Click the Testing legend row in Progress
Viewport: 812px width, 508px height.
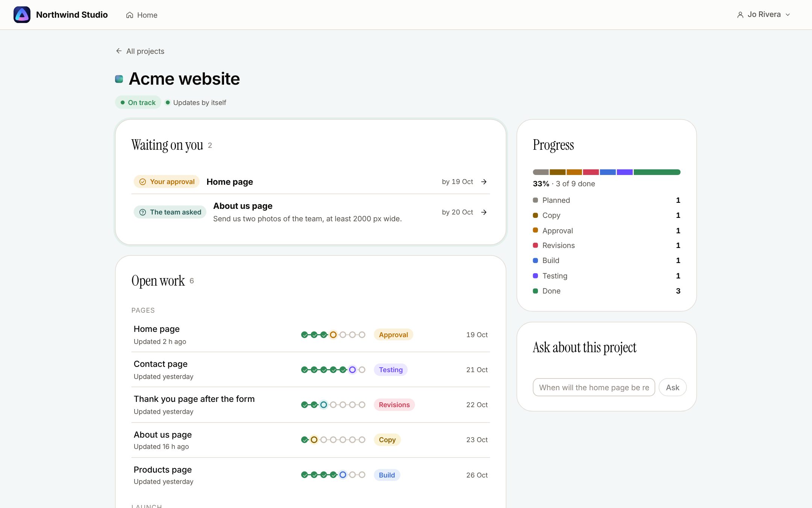607,276
